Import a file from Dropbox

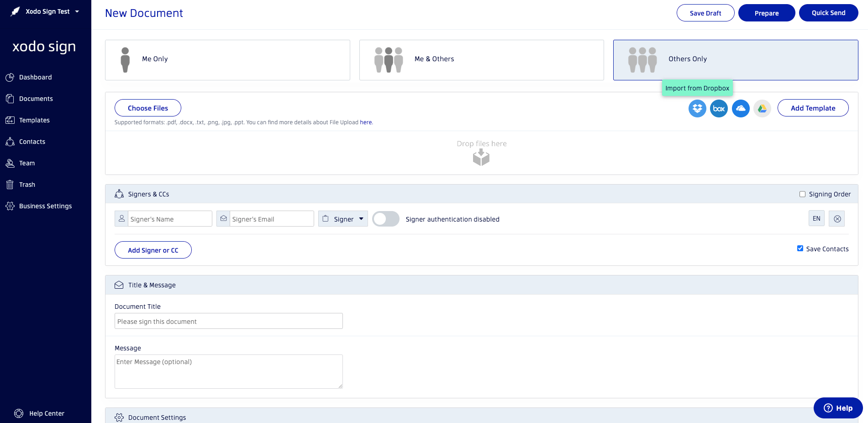click(x=697, y=108)
